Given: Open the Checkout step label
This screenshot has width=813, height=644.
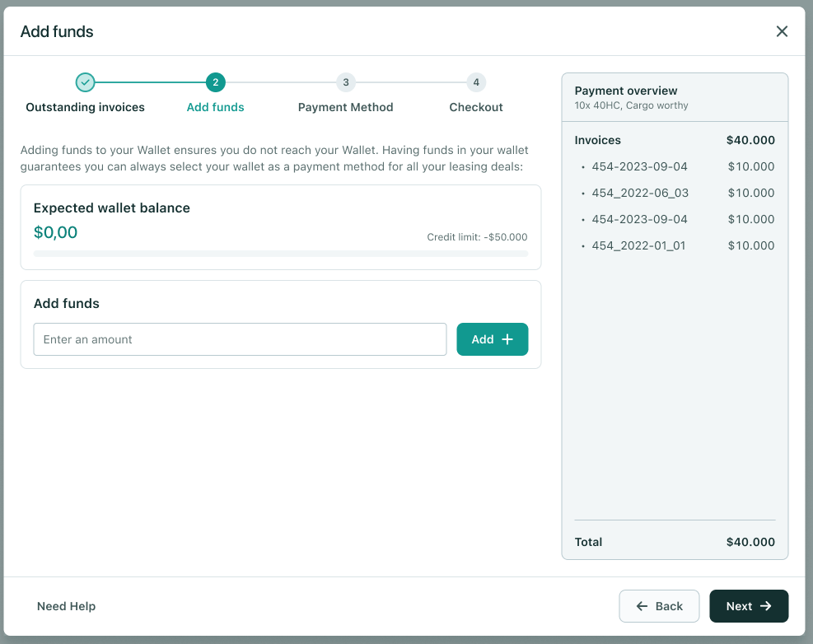Looking at the screenshot, I should click(x=475, y=107).
